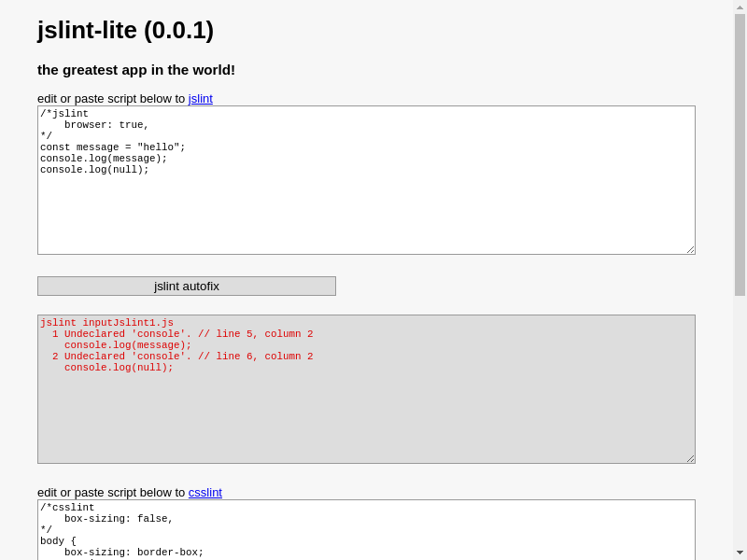Click the 'jslint-lite (0.0.1)' heading
The image size is (747, 560).
click(x=126, y=31)
